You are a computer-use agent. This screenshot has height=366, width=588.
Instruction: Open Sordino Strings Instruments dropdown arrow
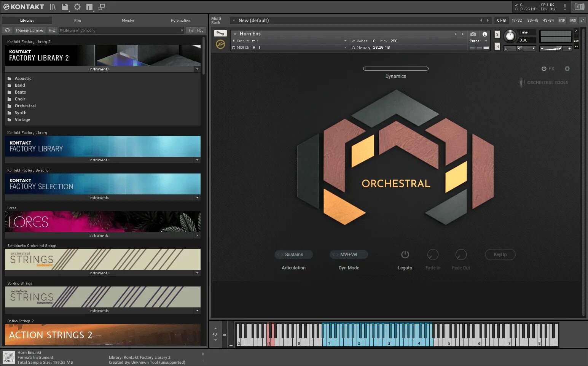click(197, 311)
